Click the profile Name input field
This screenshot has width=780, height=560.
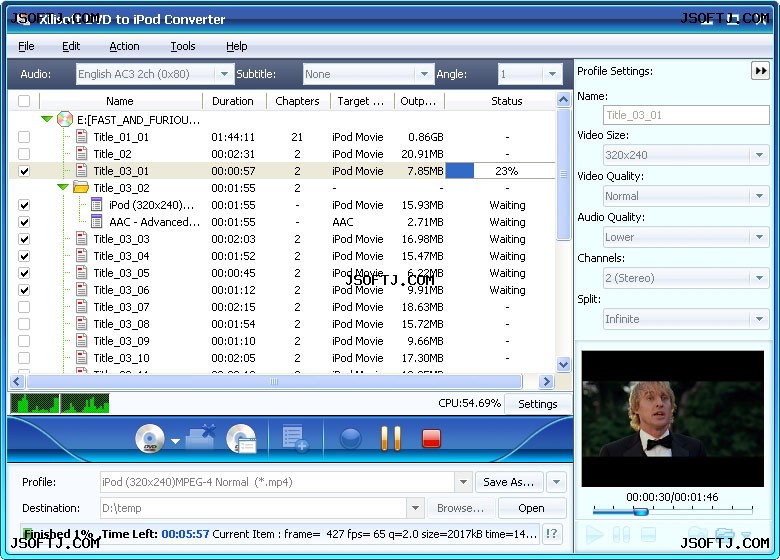pos(686,115)
